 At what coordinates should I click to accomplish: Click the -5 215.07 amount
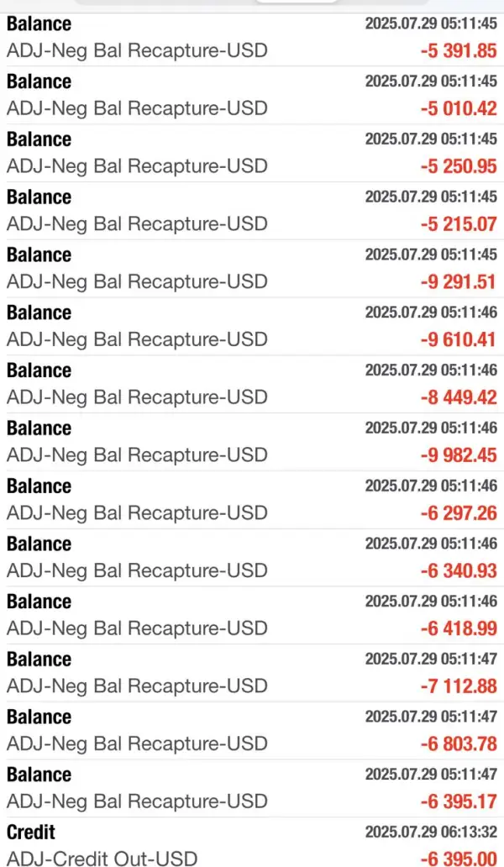pos(459,224)
